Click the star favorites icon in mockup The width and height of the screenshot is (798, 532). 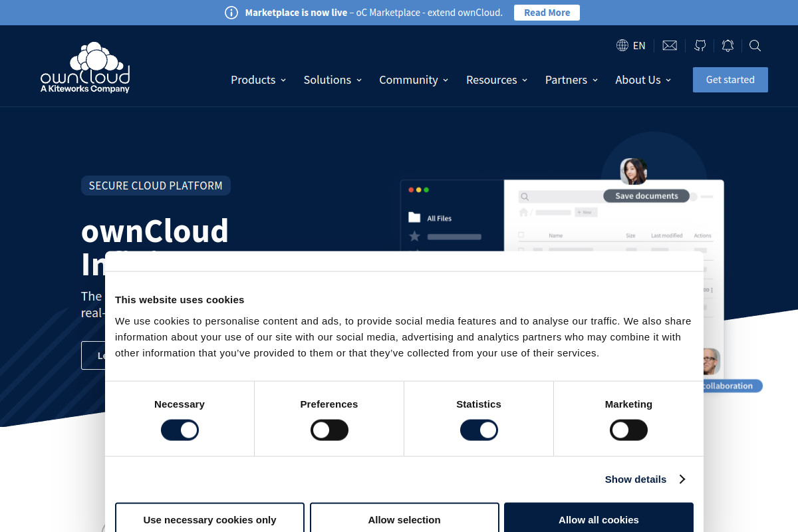tap(414, 236)
